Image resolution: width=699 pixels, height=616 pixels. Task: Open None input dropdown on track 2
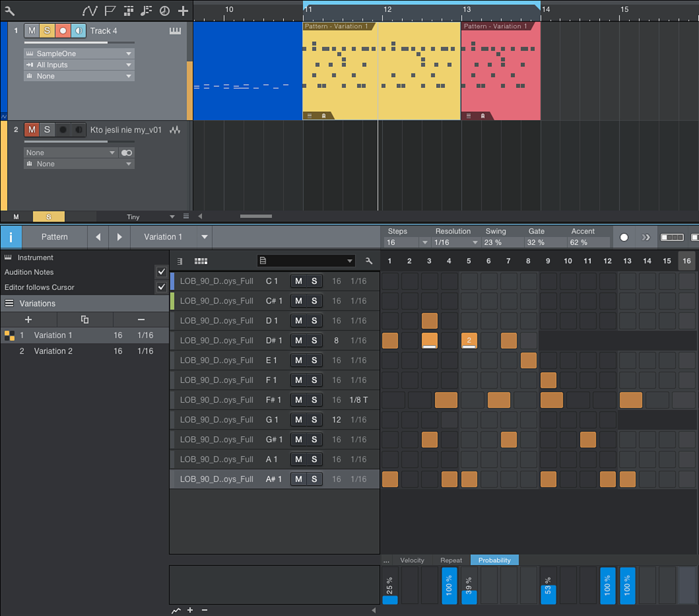tap(71, 153)
